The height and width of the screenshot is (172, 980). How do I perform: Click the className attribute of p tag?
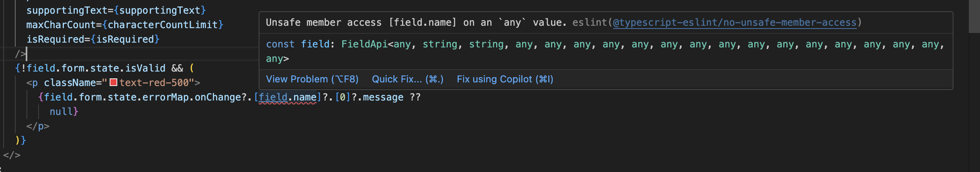(x=70, y=82)
